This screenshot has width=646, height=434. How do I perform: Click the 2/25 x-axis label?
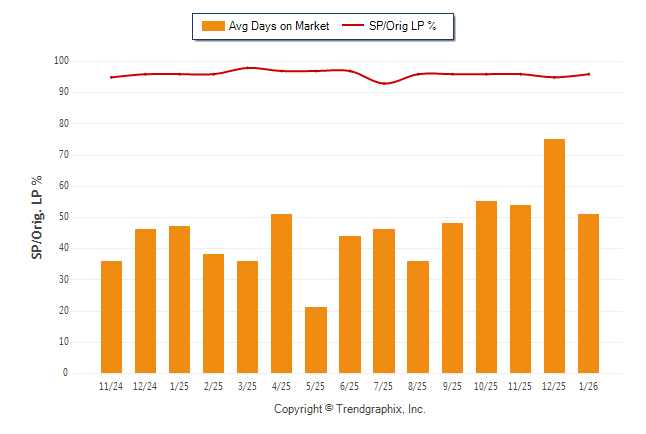(x=213, y=385)
